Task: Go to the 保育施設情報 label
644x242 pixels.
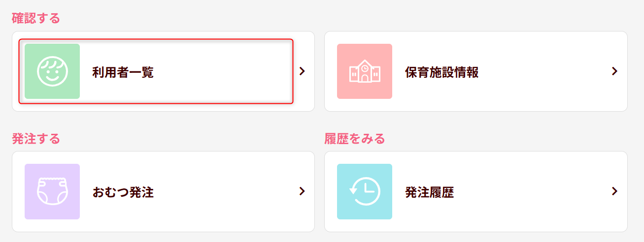Action: 441,72
